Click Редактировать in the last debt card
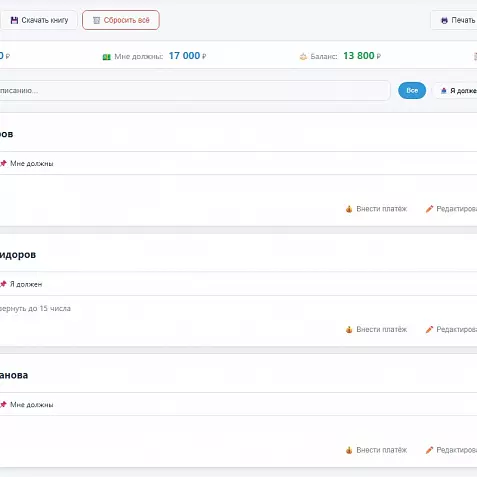Screen dimensions: 477x477 pos(451,450)
